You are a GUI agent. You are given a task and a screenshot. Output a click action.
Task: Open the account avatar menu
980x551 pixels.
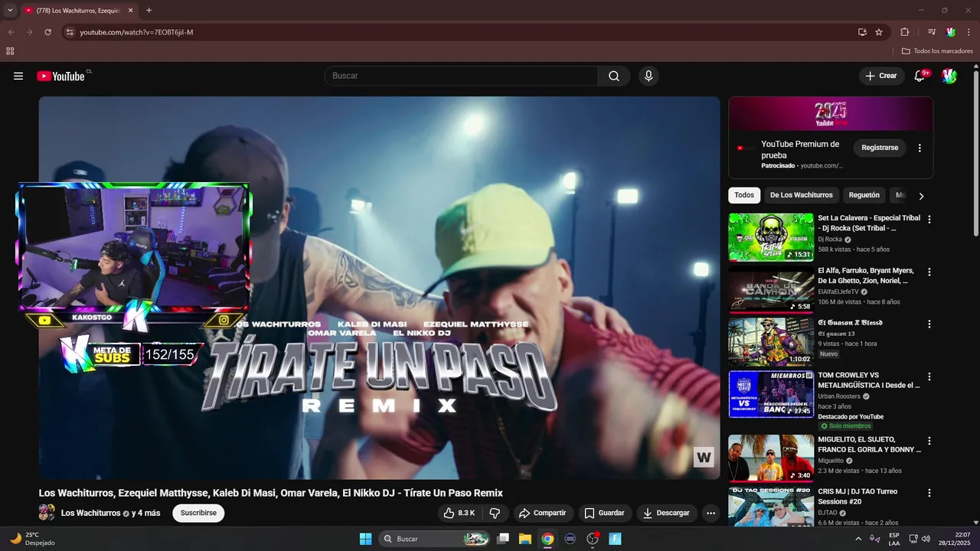tap(949, 76)
